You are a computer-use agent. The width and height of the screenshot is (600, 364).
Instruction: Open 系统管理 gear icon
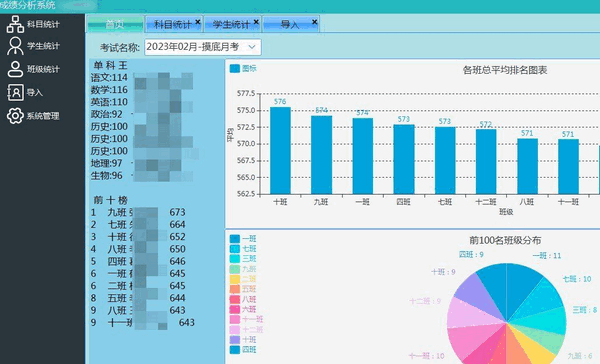pos(15,116)
